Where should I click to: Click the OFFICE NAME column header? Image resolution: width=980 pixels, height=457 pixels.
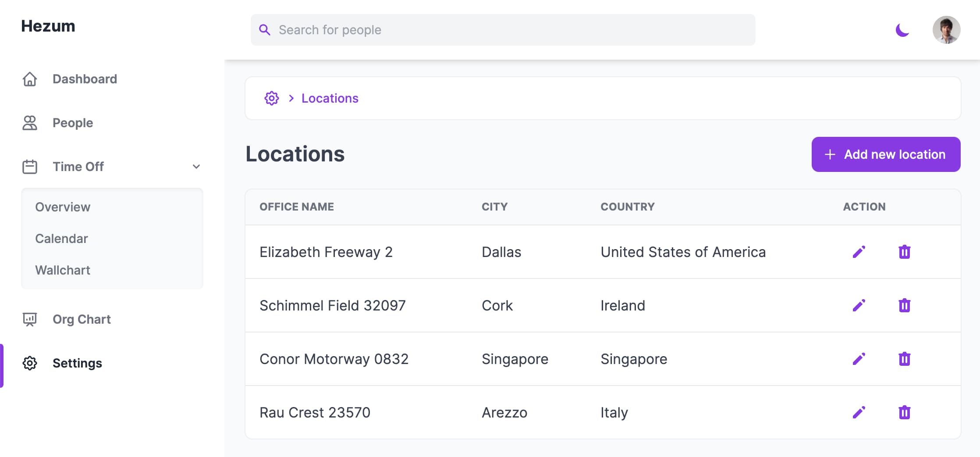(x=297, y=207)
